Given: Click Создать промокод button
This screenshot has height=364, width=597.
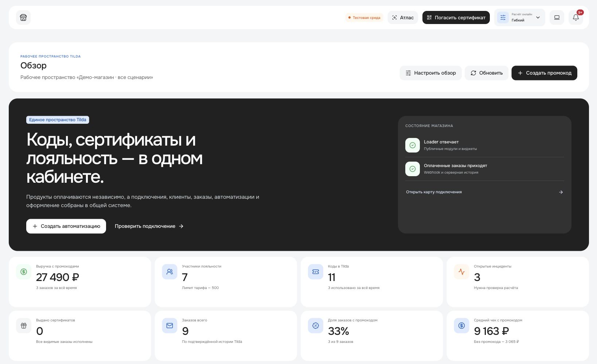Looking at the screenshot, I should pyautogui.click(x=545, y=73).
